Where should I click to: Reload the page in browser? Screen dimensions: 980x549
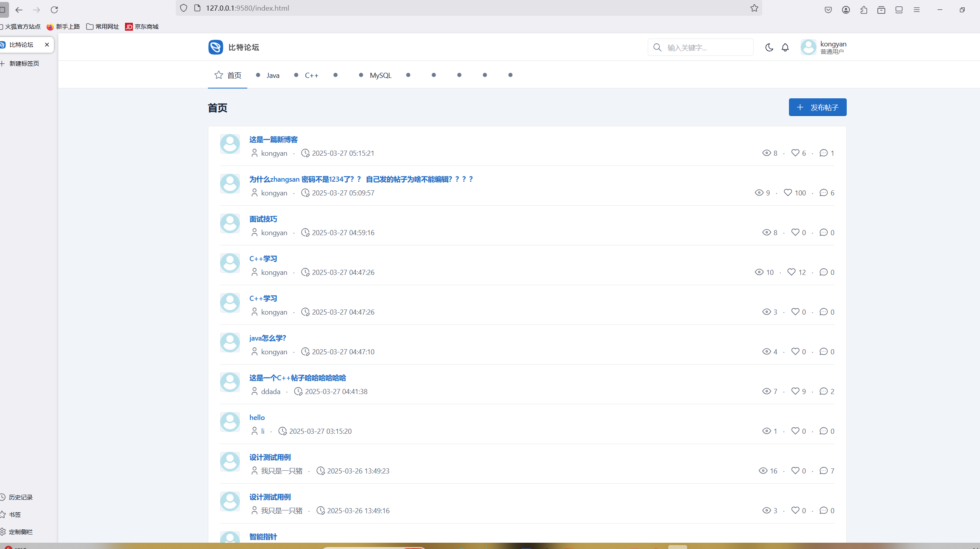click(54, 9)
